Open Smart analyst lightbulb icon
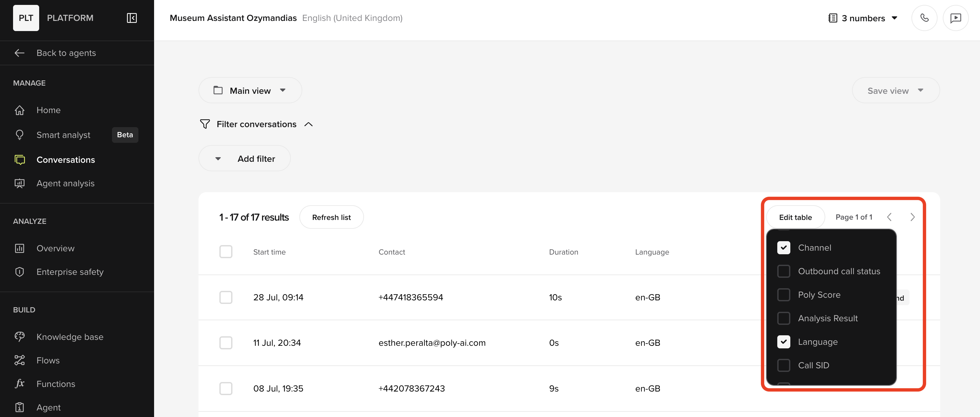980x417 pixels. point(19,135)
